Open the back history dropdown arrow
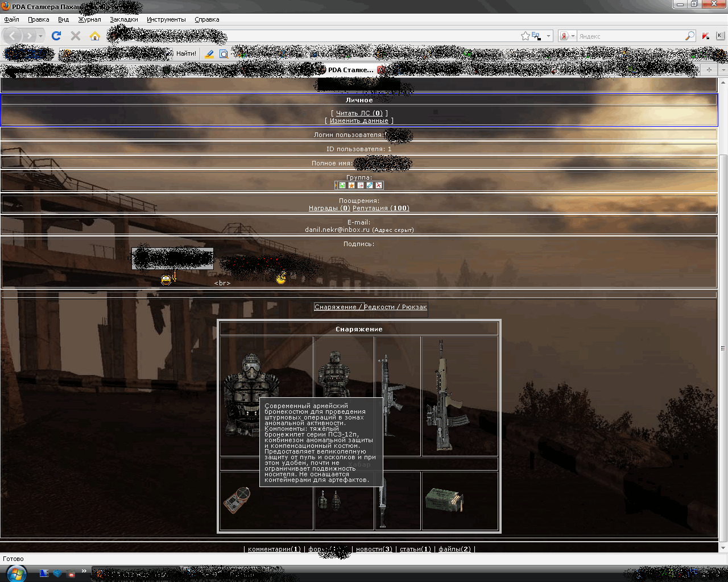Viewport: 728px width, 582px height. [41, 36]
